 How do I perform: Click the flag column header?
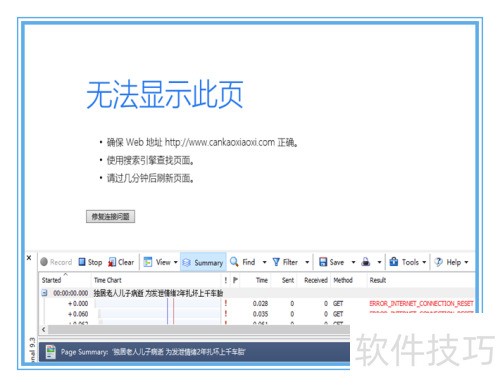[x=235, y=280]
